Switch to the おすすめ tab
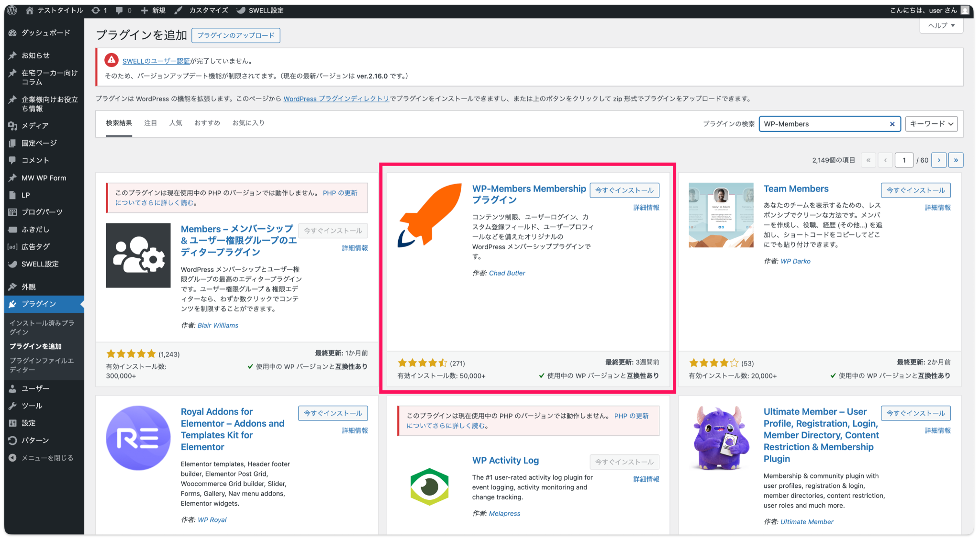Viewport: 980px width, 541px height. click(207, 123)
